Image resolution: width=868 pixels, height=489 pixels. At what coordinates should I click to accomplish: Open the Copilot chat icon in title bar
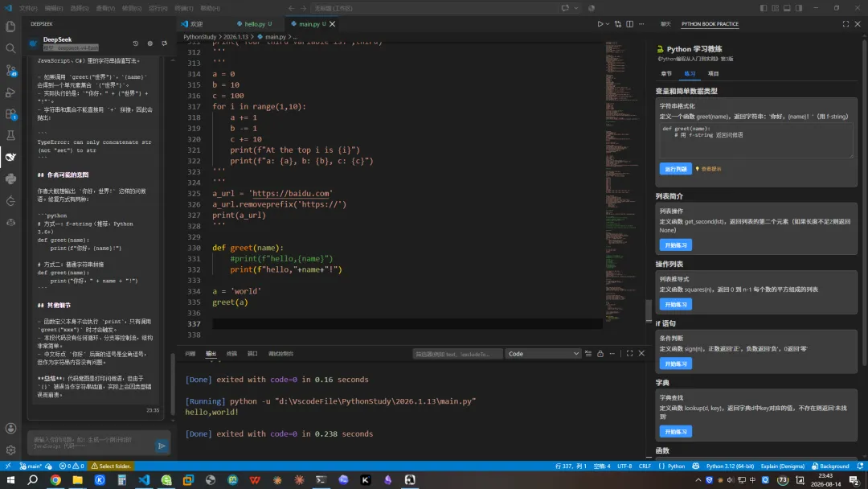click(x=565, y=8)
